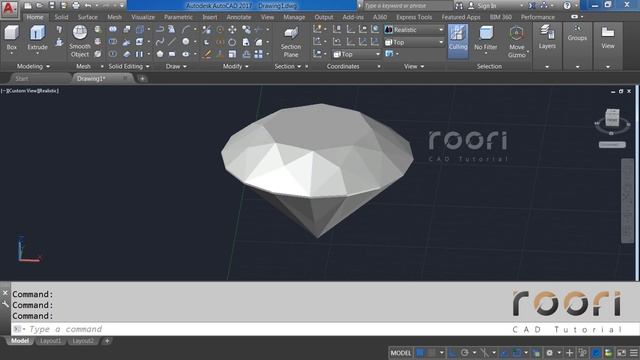This screenshot has height=360, width=640.
Task: Expand the Draw panel
Action: [x=176, y=66]
